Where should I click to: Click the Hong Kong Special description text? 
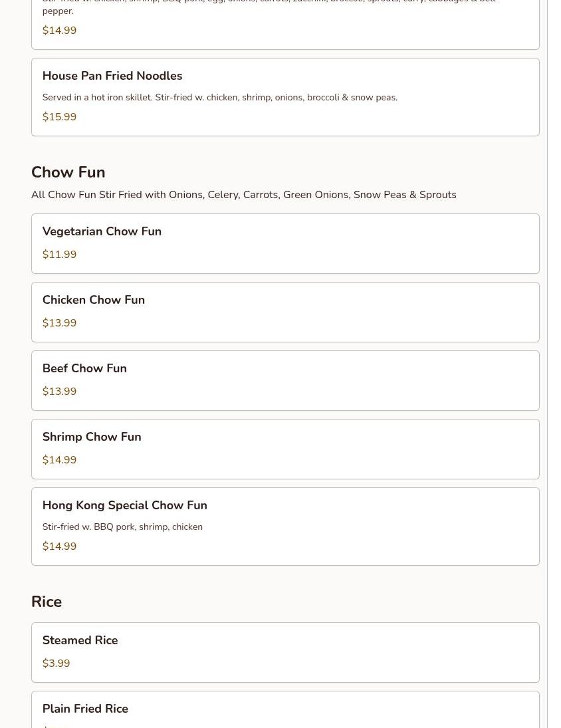tap(122, 527)
